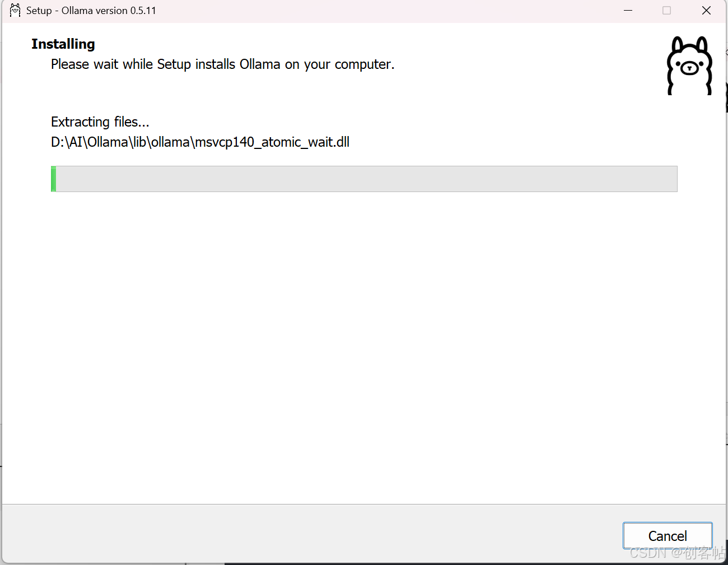Cancel the Ollama installation
Image resolution: width=728 pixels, height=565 pixels.
point(667,535)
